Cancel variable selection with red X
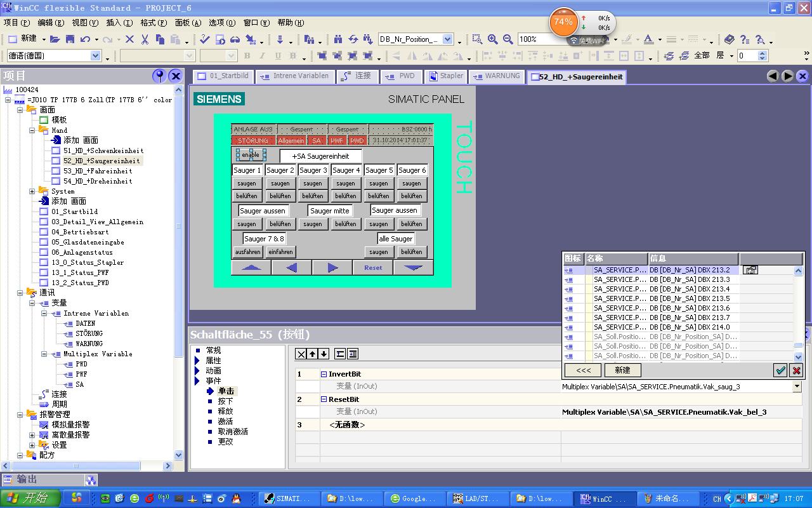Screen dimensions: 812x508 796,370
